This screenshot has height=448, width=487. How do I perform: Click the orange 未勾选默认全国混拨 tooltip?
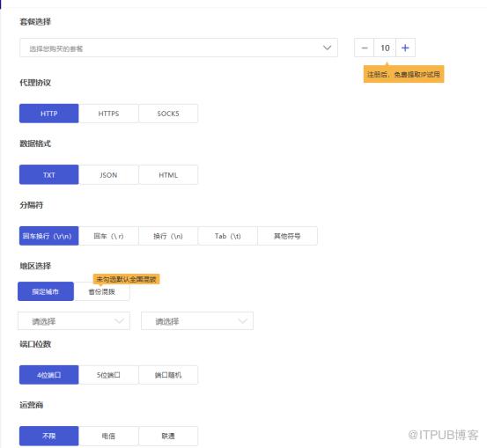(127, 279)
